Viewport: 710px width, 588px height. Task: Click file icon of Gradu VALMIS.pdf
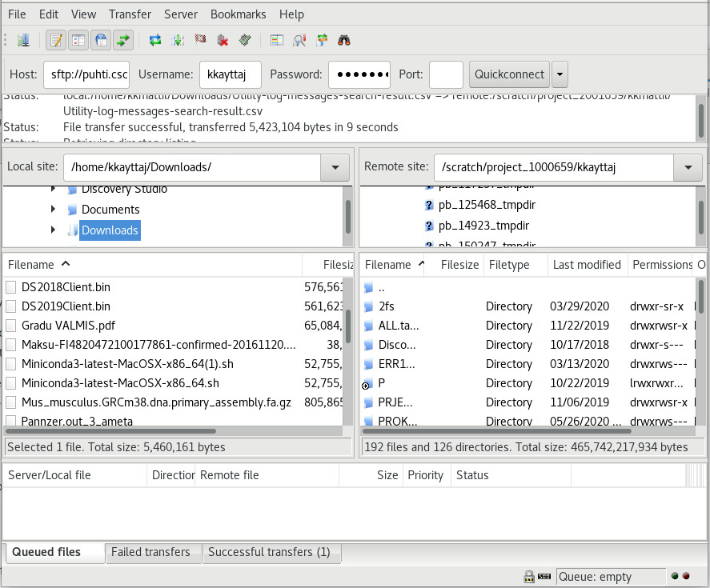point(11,326)
